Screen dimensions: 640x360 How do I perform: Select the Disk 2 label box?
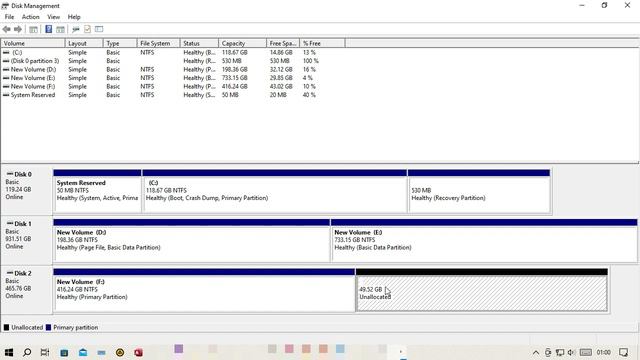[x=27, y=289]
